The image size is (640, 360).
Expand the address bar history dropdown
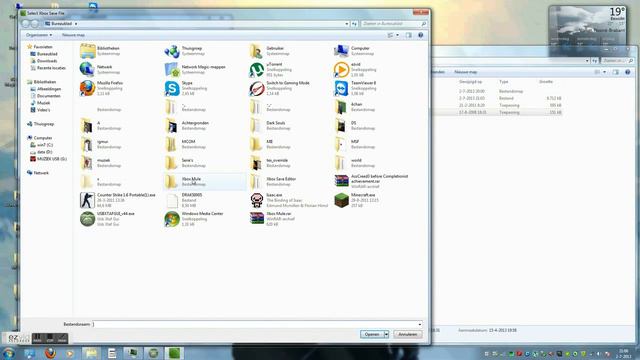[347, 24]
